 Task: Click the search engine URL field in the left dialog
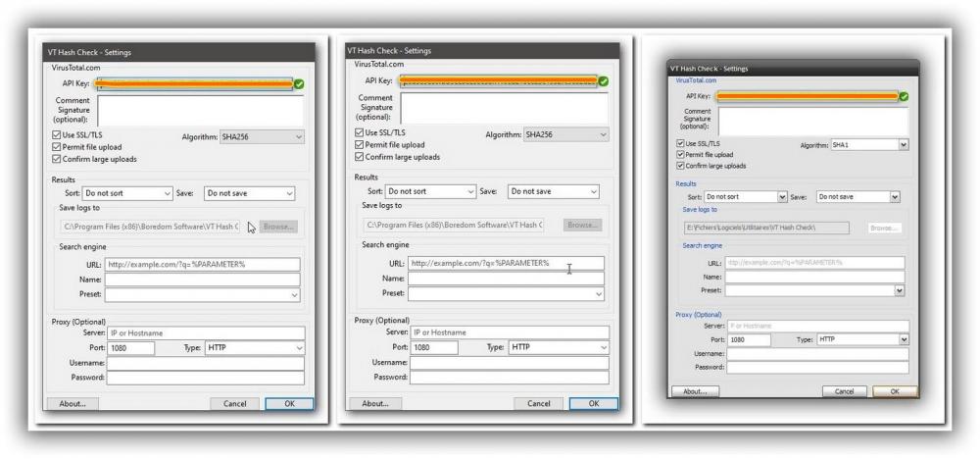pos(204,264)
